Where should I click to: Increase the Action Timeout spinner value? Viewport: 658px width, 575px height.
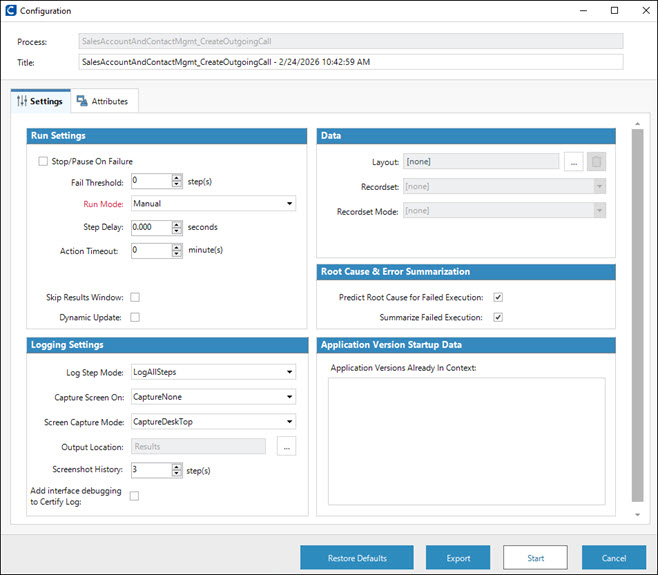click(177, 246)
